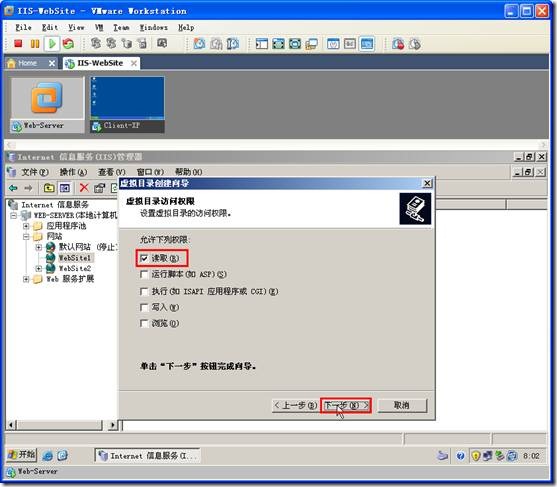
Task: Click the Unity mode icon
Action: pos(311,44)
